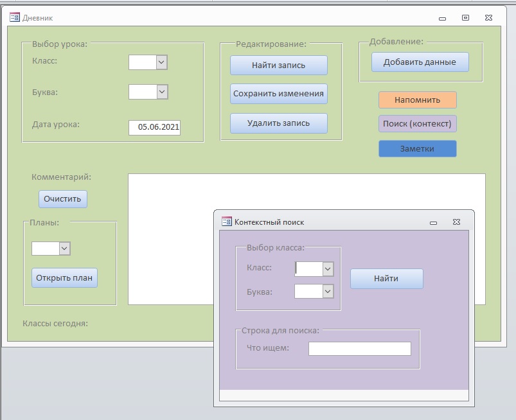The height and width of the screenshot is (420, 516).
Task: Click the Буква text box in Выбор урока
Action: 143,92
